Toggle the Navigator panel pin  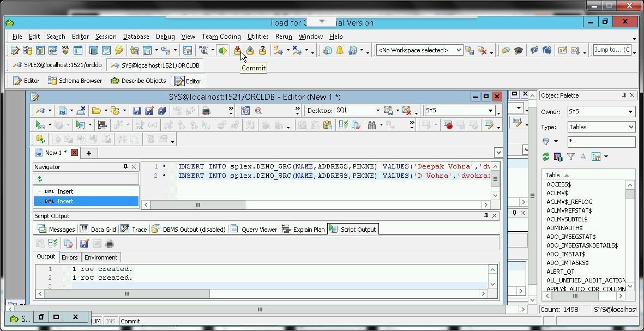point(125,167)
